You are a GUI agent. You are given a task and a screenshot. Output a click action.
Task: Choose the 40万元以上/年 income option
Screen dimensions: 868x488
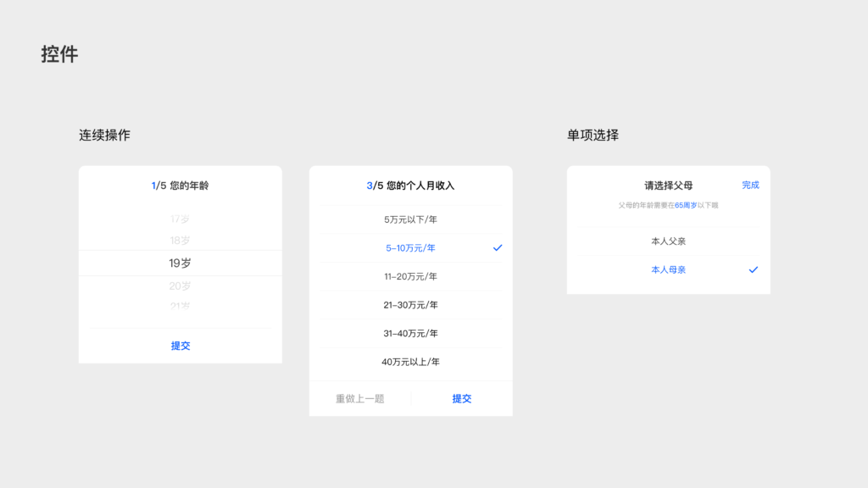(x=410, y=362)
